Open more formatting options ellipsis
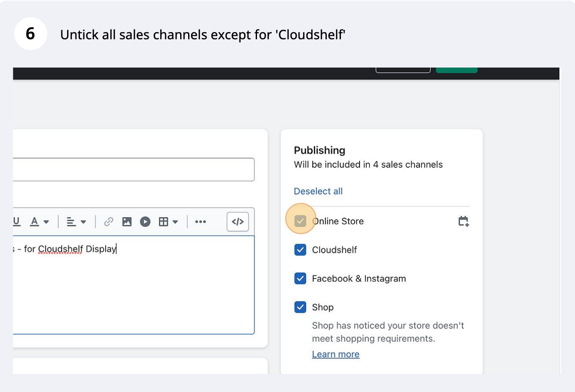This screenshot has height=392, width=575. coord(200,222)
